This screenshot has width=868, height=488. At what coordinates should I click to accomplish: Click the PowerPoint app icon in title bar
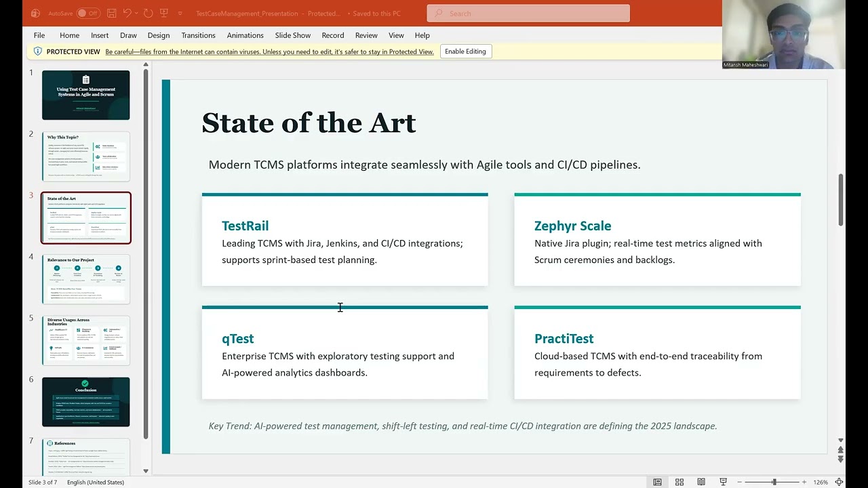click(35, 13)
